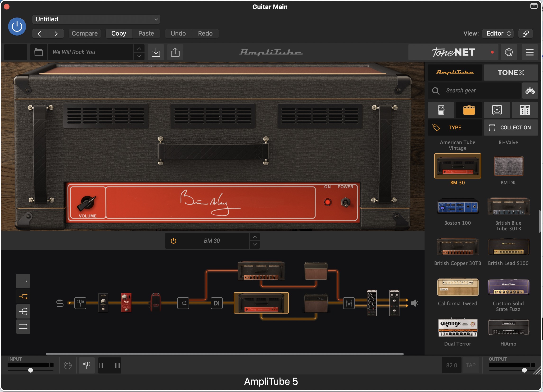Open the gear filter icon beside search
Image resolution: width=543 pixels, height=392 pixels.
coord(530,91)
